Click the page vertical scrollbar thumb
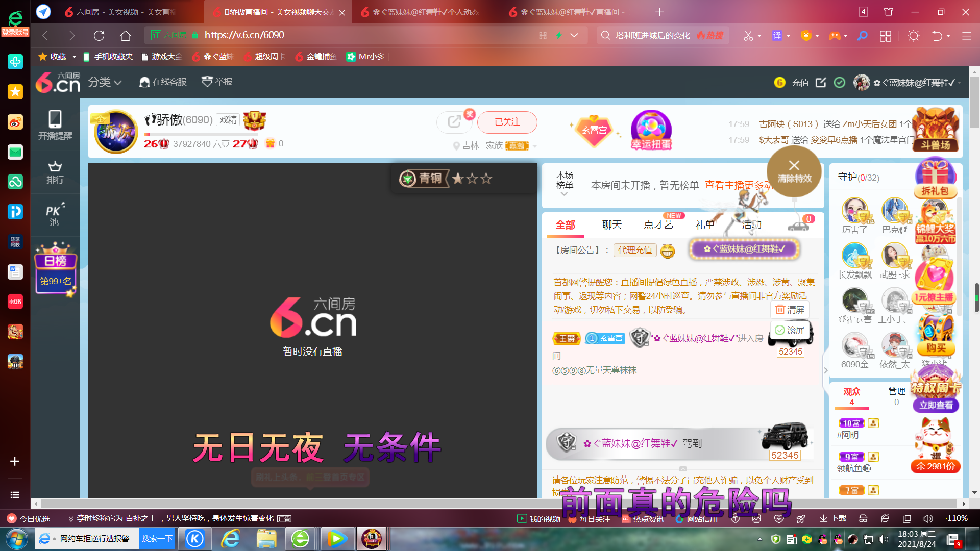 click(975, 102)
